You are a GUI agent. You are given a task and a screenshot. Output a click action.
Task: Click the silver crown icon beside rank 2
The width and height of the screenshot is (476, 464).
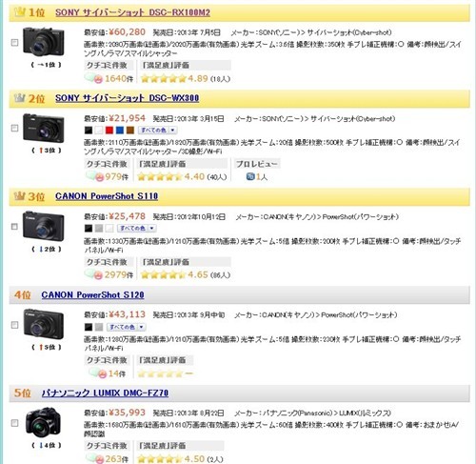point(20,98)
